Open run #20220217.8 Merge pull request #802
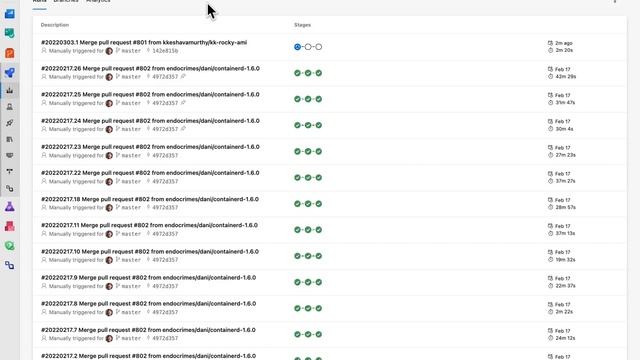This screenshot has width=640, height=360. [149, 304]
